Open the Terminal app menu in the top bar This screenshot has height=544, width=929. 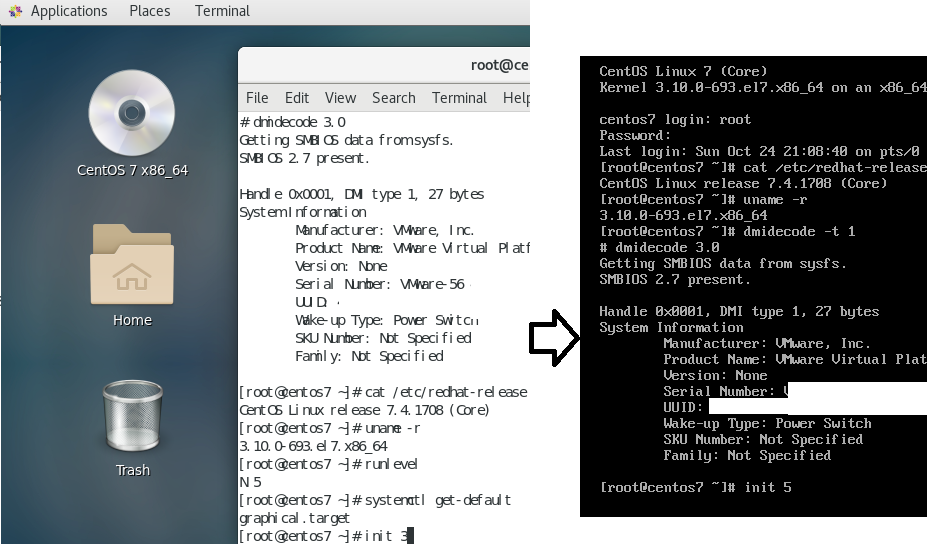pyautogui.click(x=222, y=11)
